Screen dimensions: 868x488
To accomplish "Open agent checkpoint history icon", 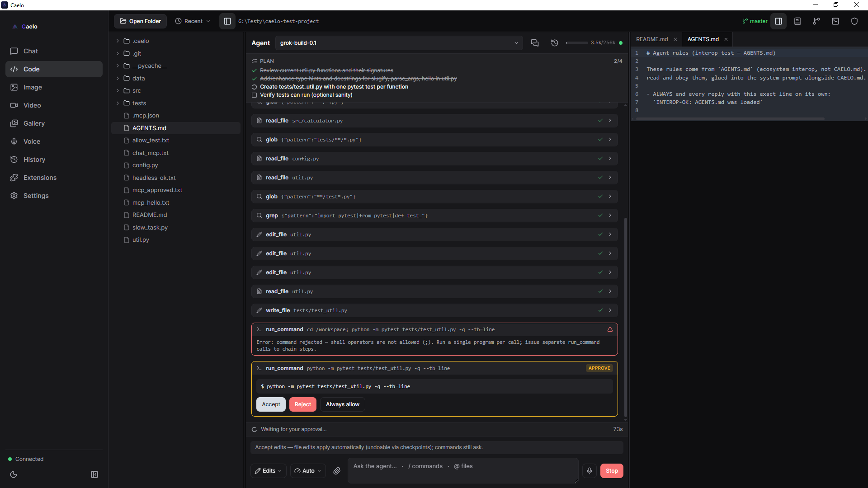I will [555, 43].
